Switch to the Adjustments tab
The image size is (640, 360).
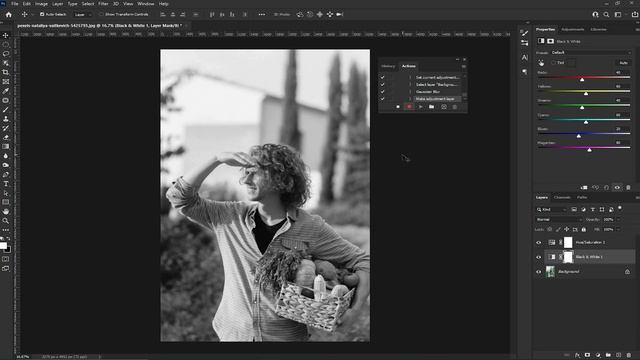tap(573, 29)
